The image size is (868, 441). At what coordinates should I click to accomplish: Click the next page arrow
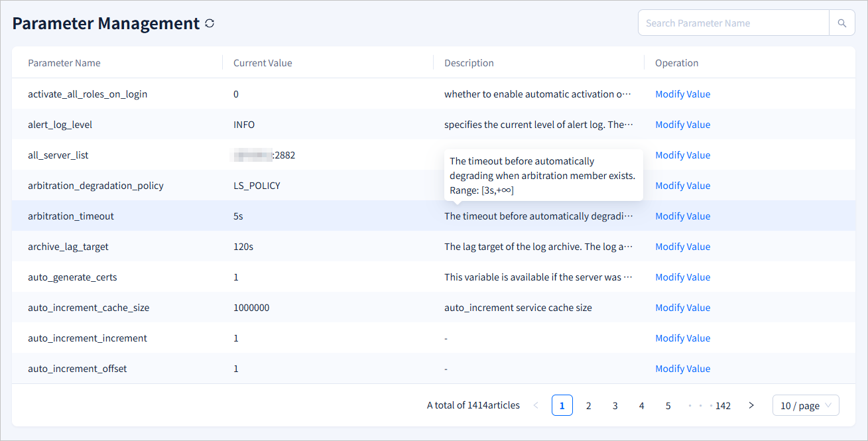click(751, 405)
